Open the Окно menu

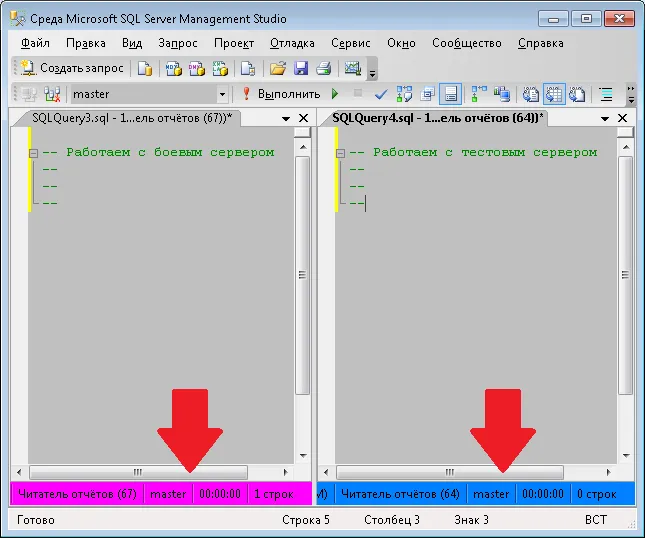(x=401, y=43)
